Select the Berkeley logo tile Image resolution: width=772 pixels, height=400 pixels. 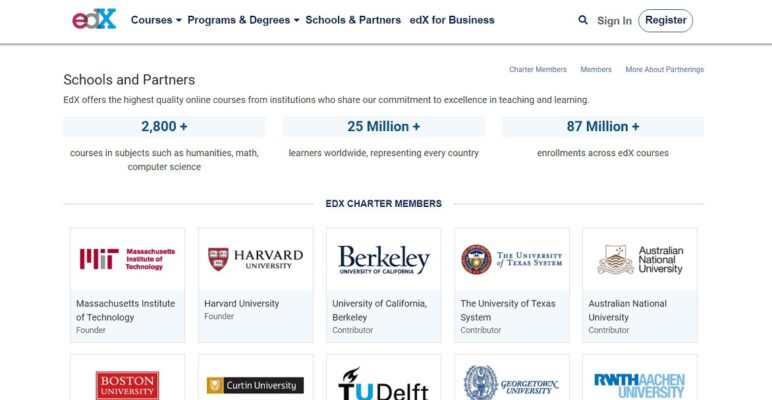(x=383, y=260)
